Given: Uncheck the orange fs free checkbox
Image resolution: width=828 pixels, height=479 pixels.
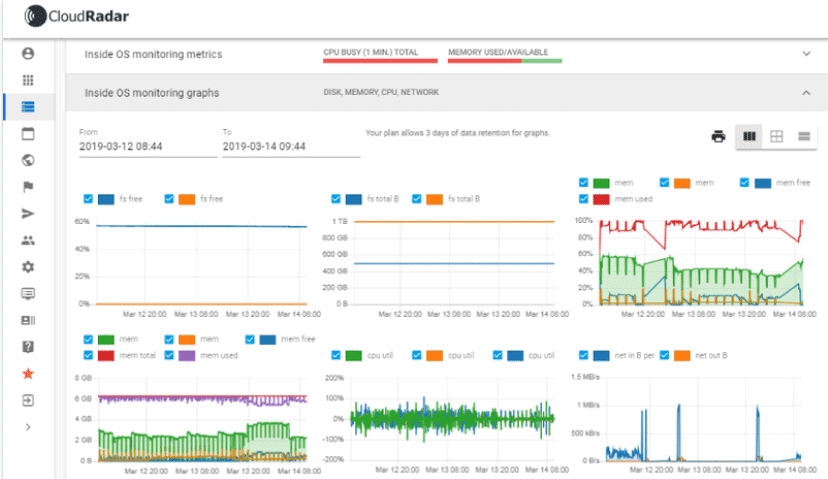Looking at the screenshot, I should [x=169, y=199].
